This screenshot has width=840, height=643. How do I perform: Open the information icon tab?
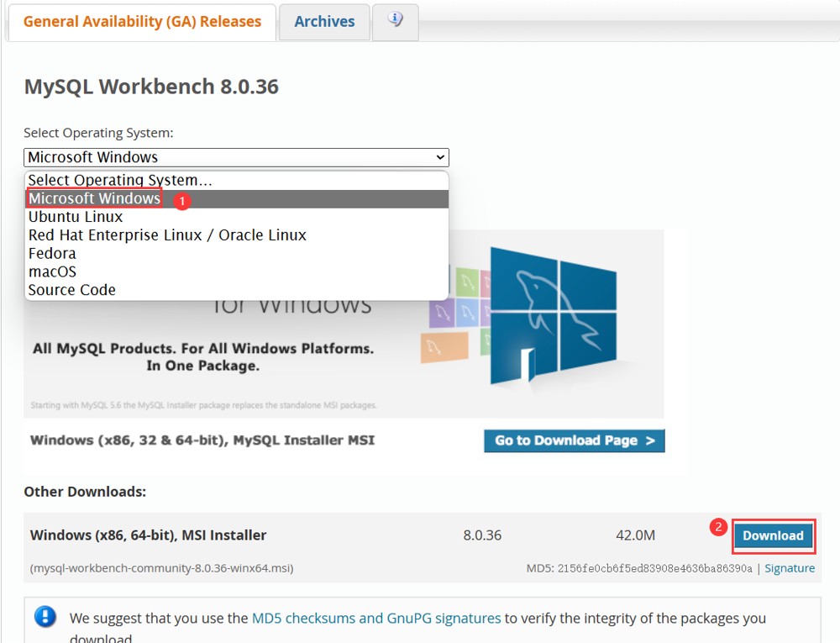(x=396, y=22)
